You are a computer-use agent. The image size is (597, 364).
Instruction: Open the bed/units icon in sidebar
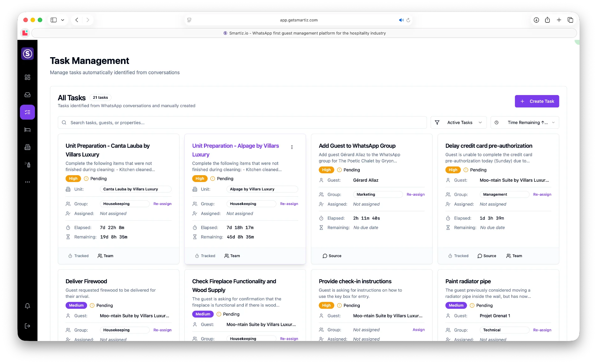27,130
